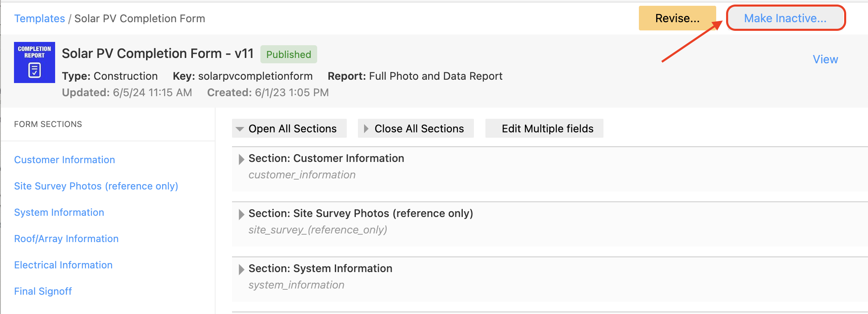
Task: Click Close All Sections button
Action: (415, 129)
